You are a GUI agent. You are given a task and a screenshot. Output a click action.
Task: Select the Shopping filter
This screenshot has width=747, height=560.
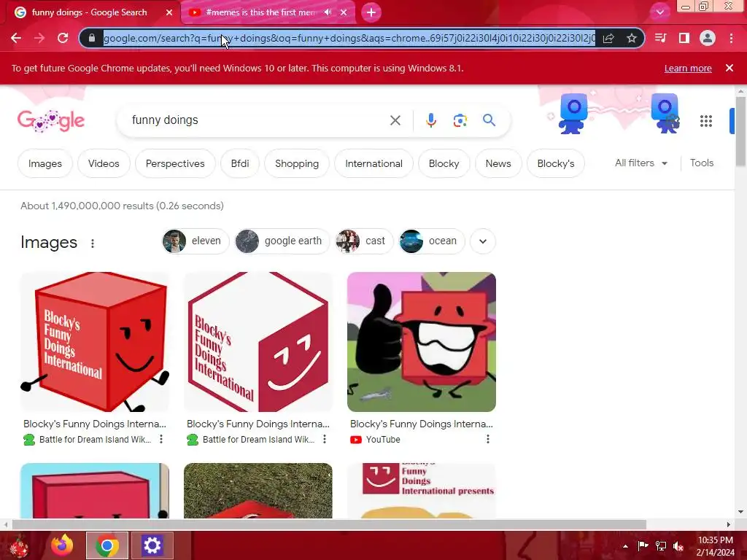pos(297,163)
